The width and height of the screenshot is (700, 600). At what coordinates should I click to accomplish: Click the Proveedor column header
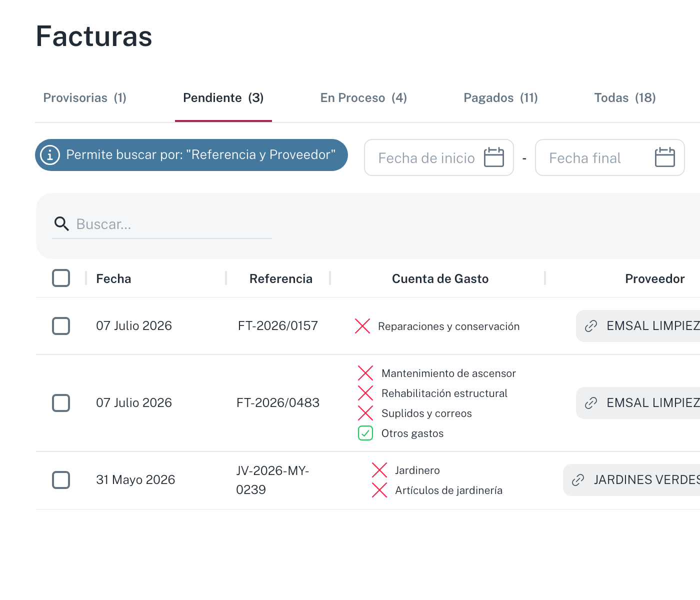(x=655, y=278)
